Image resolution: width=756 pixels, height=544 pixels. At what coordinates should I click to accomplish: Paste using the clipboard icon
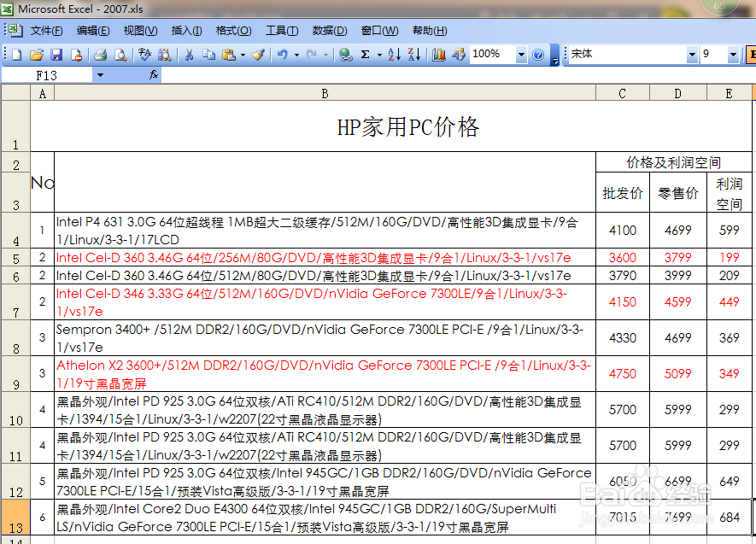229,55
